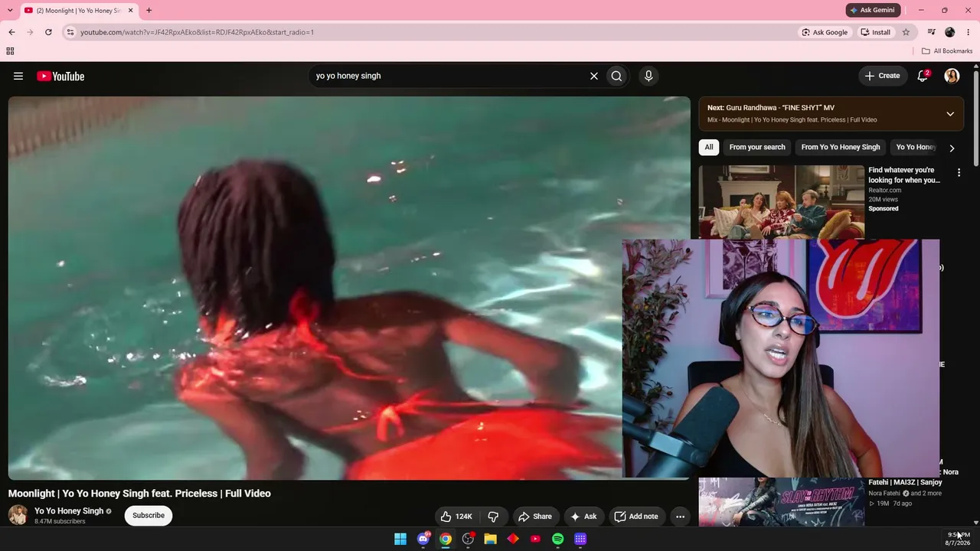This screenshot has width=980, height=551.
Task: Click the Next: Guru Randhawa FINE SHYT text
Action: [x=771, y=108]
